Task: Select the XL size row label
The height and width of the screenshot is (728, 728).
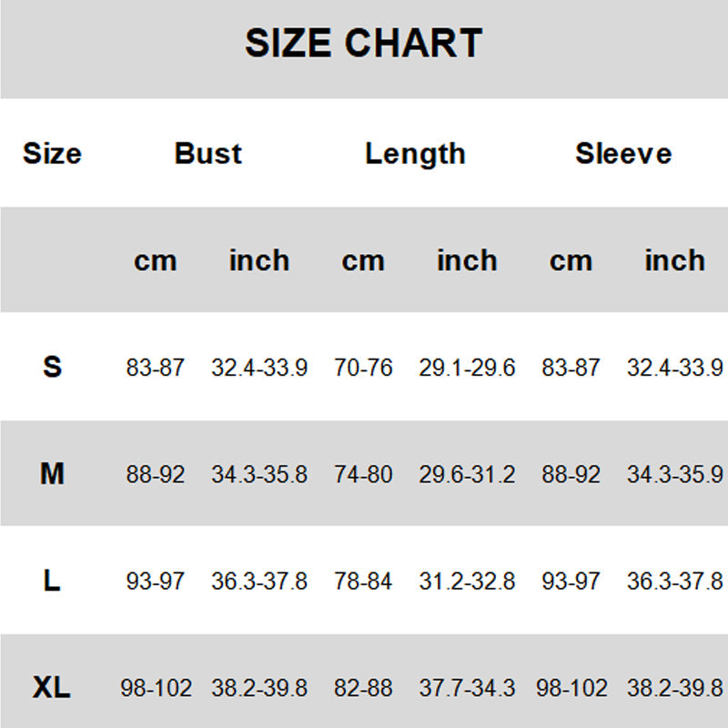Action: pyautogui.click(x=52, y=688)
